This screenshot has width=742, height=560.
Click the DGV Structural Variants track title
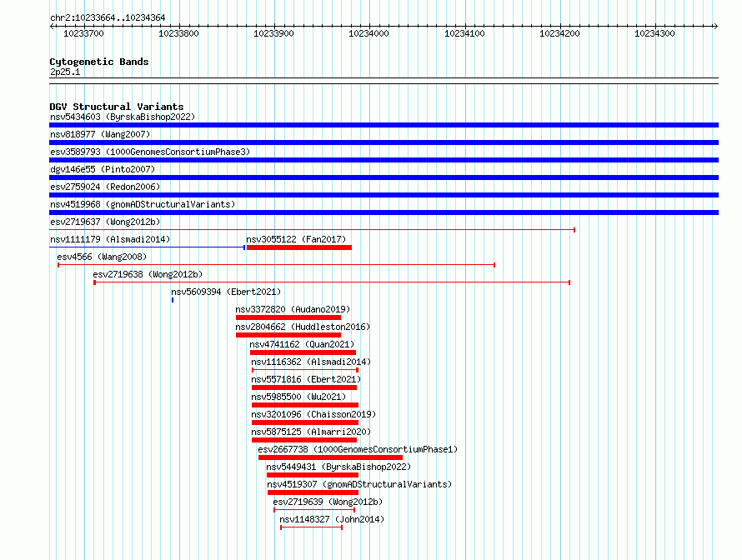[117, 107]
